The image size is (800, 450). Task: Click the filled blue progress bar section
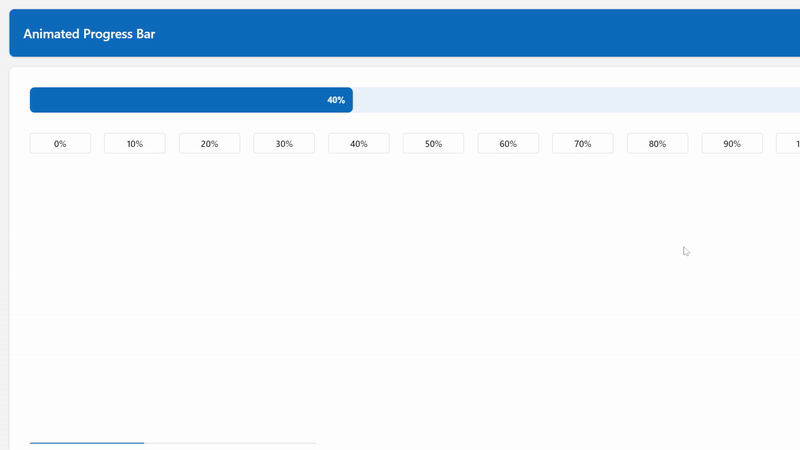point(191,100)
